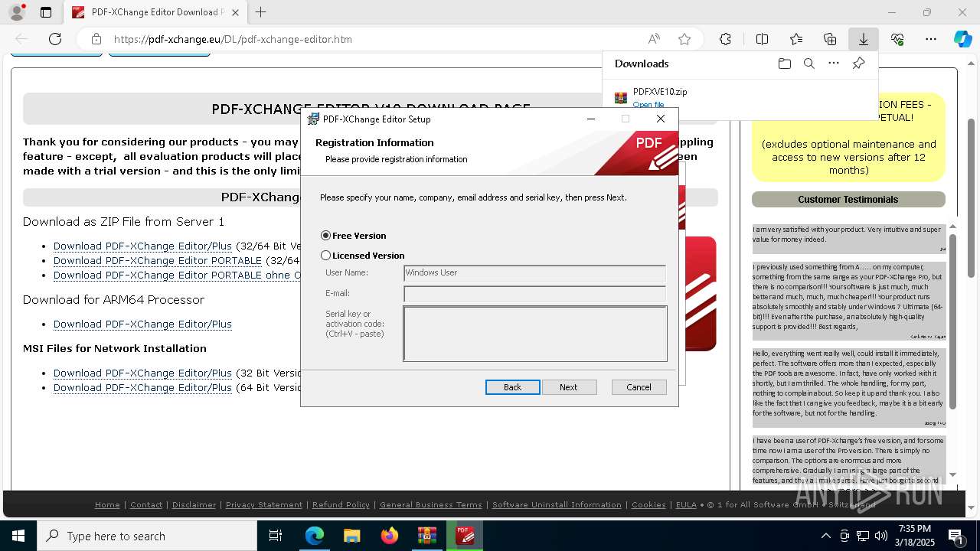
Task: Click the Read aloud icon
Action: point(654,39)
